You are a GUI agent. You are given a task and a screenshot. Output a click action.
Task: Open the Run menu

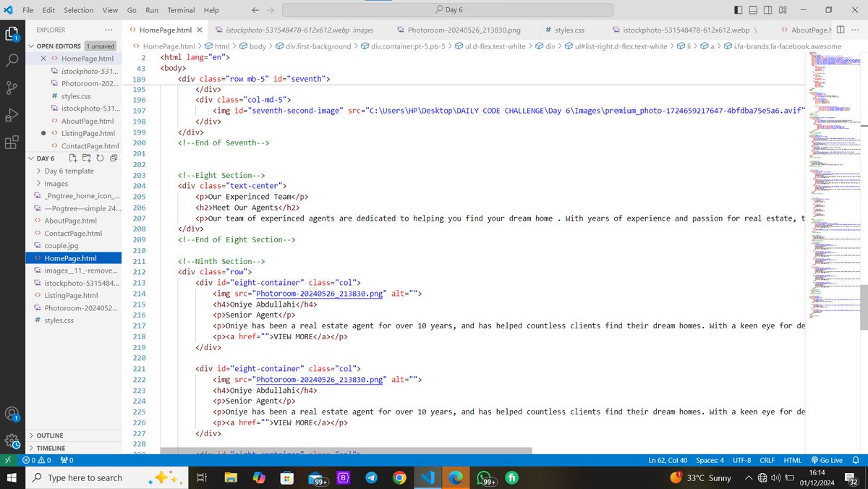coord(152,10)
